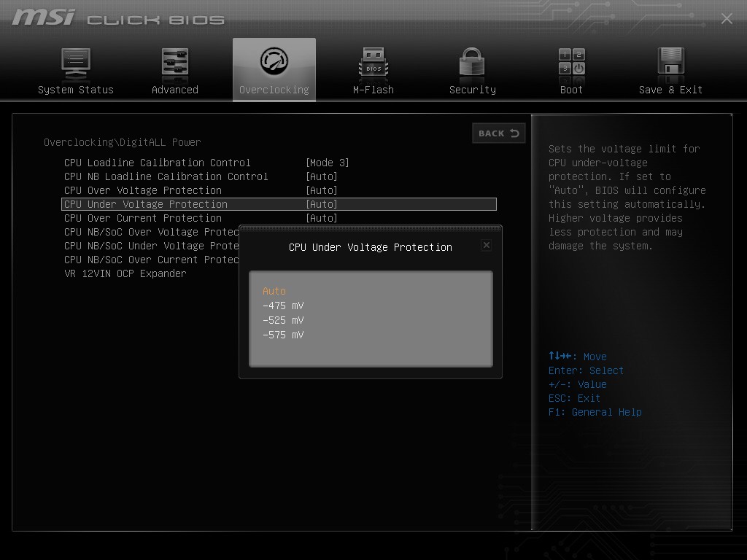The width and height of the screenshot is (747, 560).
Task: Select CPU NB/SoC Over Current Protection setting
Action: tap(151, 260)
